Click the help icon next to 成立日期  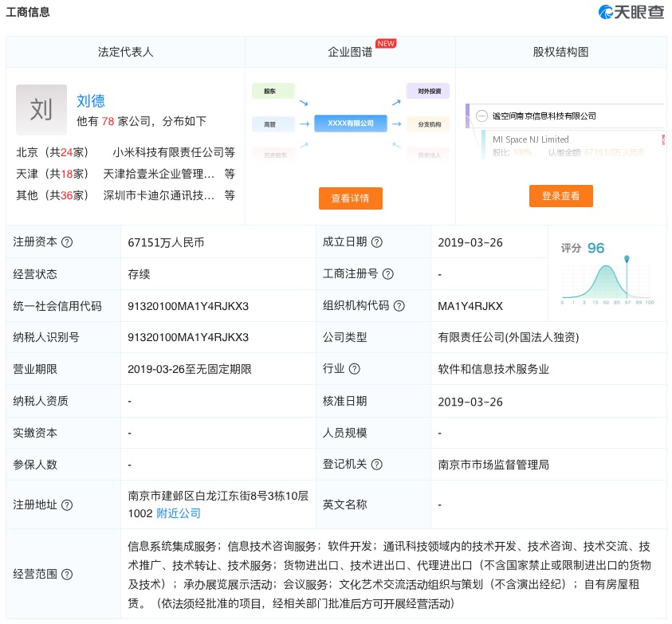pyautogui.click(x=376, y=242)
